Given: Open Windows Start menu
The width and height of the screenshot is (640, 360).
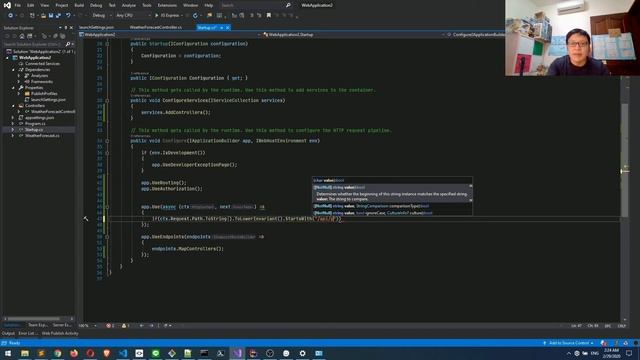Looking at the screenshot, I should coord(8,353).
